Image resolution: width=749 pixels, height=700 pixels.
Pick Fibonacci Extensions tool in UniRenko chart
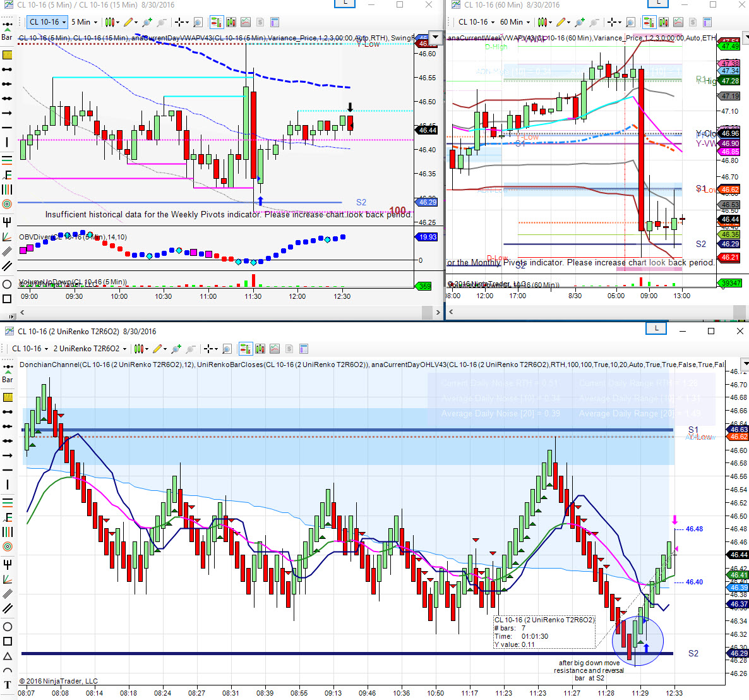coord(8,517)
